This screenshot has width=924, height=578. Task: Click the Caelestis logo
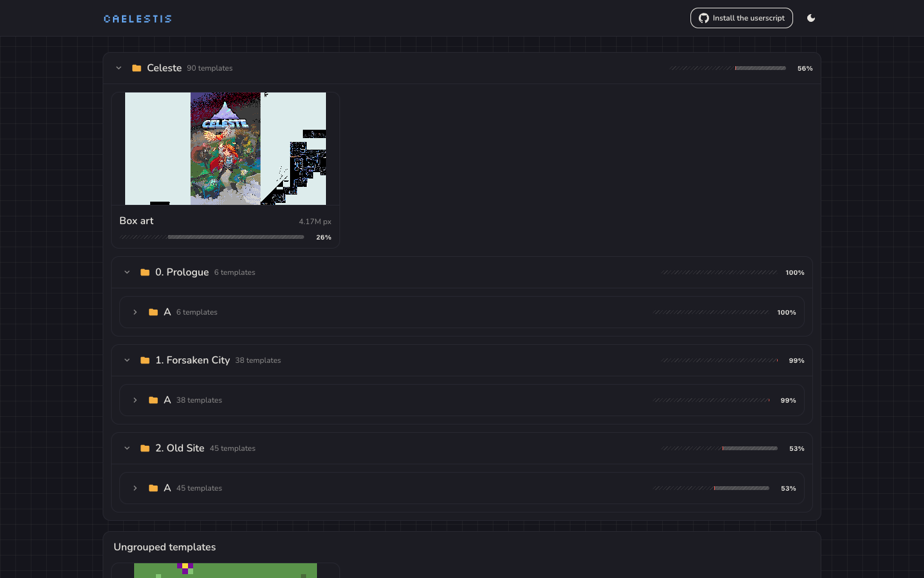[x=137, y=19]
